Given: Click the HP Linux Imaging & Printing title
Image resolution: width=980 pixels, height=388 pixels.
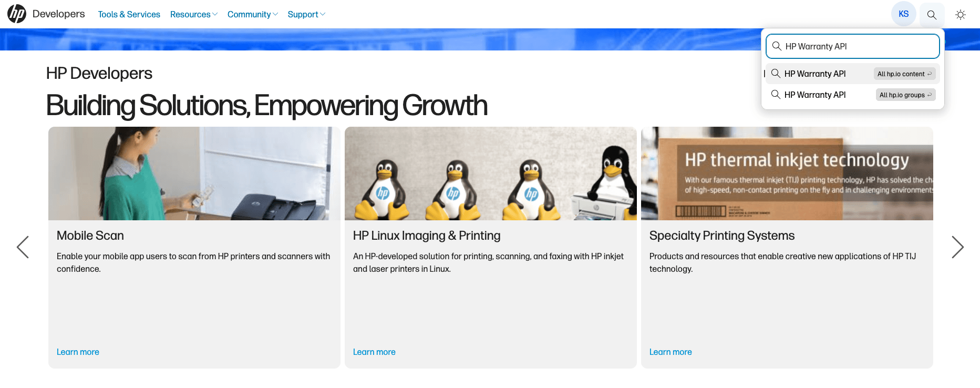Looking at the screenshot, I should (427, 236).
